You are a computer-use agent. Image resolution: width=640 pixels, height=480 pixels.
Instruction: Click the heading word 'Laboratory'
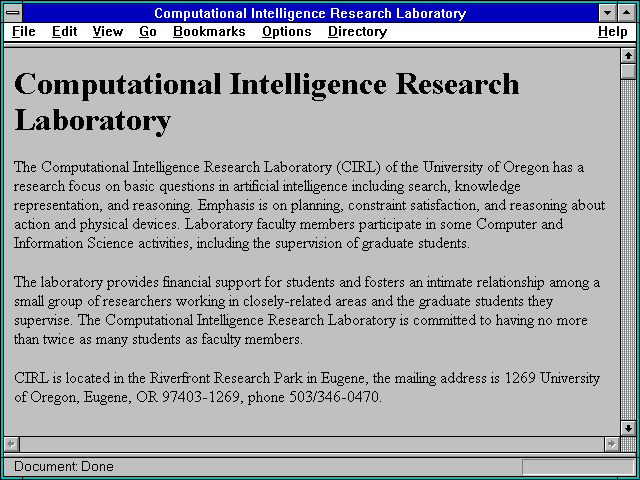coord(92,120)
